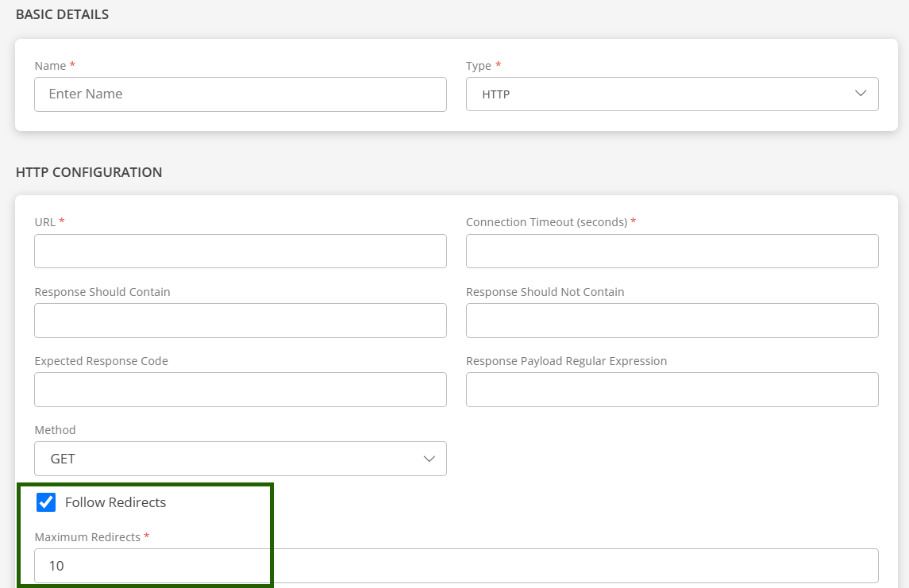Click the Method field label
The width and height of the screenshot is (909, 588).
55,430
